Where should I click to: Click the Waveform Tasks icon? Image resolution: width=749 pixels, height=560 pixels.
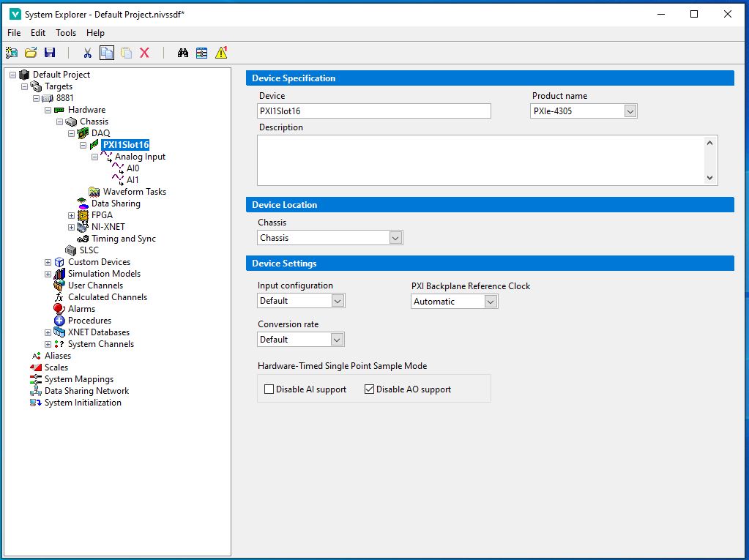(94, 192)
